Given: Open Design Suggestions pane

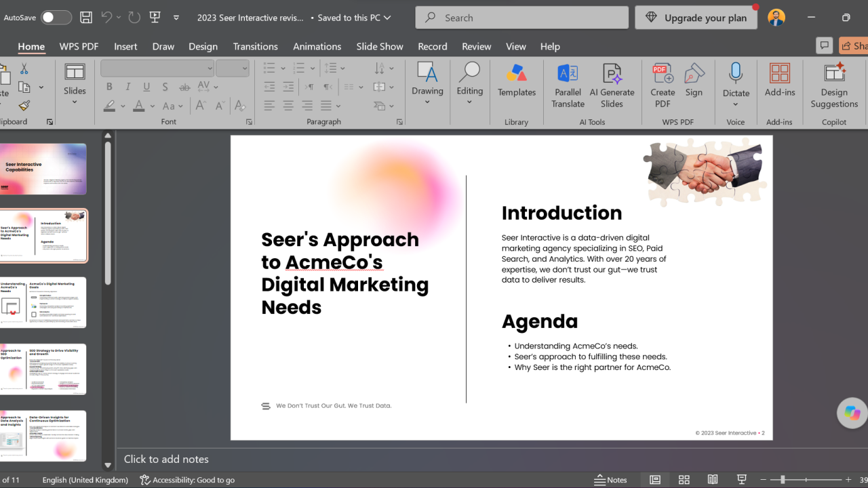Looking at the screenshot, I should tap(834, 85).
